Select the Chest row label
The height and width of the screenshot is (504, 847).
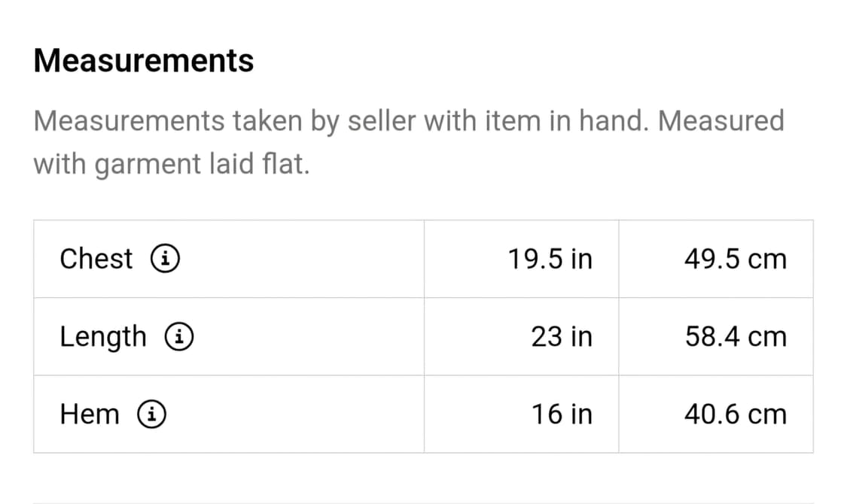tap(96, 259)
